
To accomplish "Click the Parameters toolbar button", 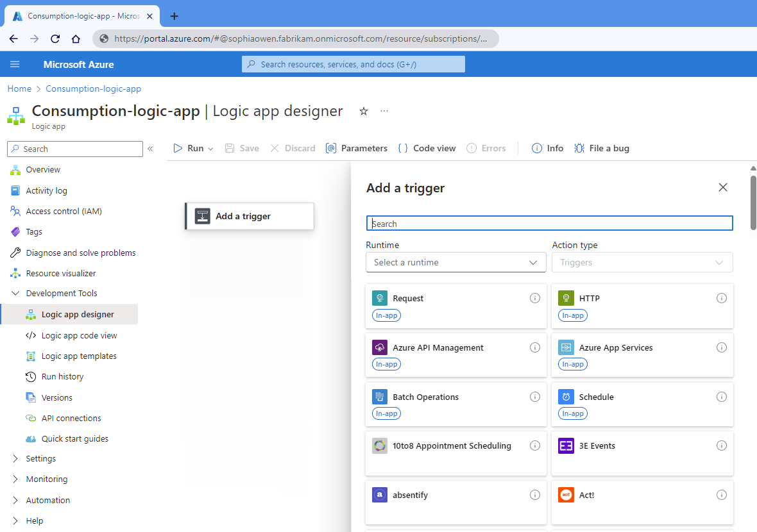I will [356, 148].
